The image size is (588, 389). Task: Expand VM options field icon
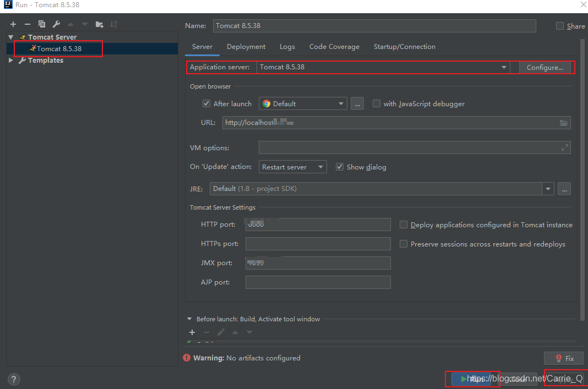coord(564,148)
